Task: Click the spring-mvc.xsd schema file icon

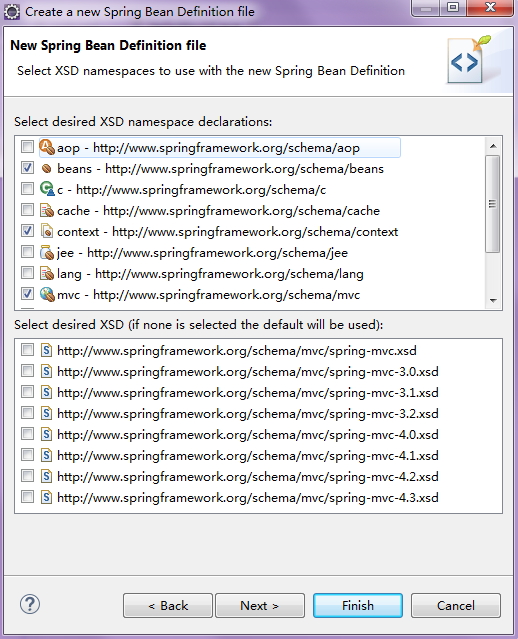Action: coord(46,350)
